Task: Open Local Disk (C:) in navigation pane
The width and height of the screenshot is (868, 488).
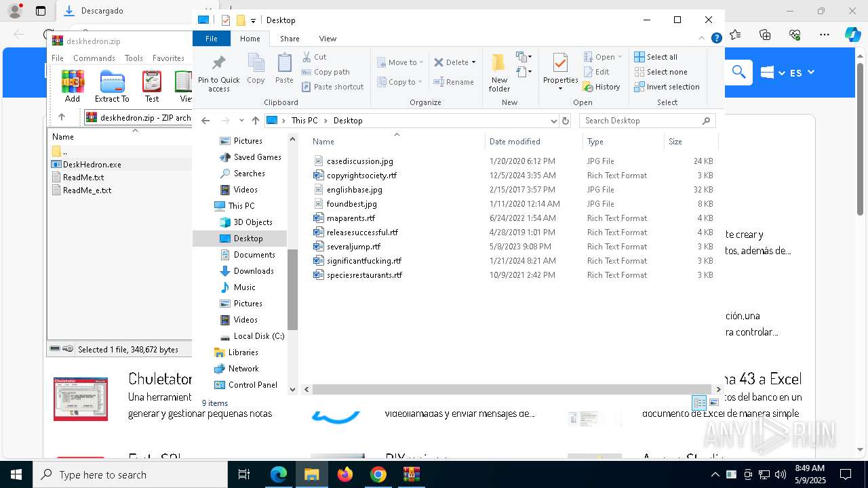Action: pyautogui.click(x=258, y=336)
